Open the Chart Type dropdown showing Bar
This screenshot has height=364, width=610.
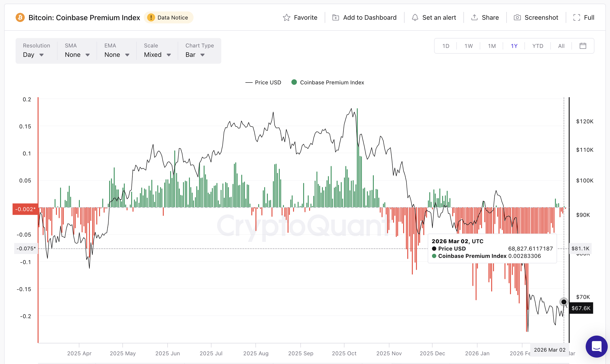(x=195, y=55)
